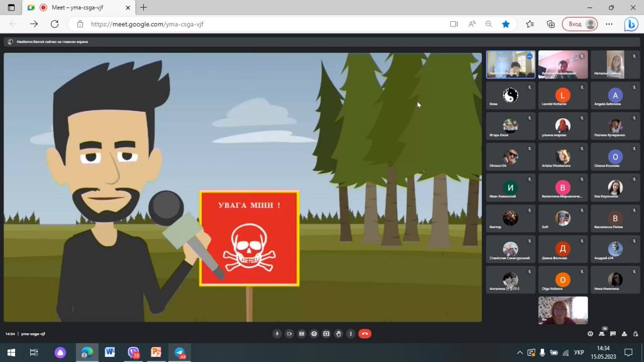Open browser settings and more menu
Image resolution: width=644 pixels, height=362 pixels.
tap(609, 24)
